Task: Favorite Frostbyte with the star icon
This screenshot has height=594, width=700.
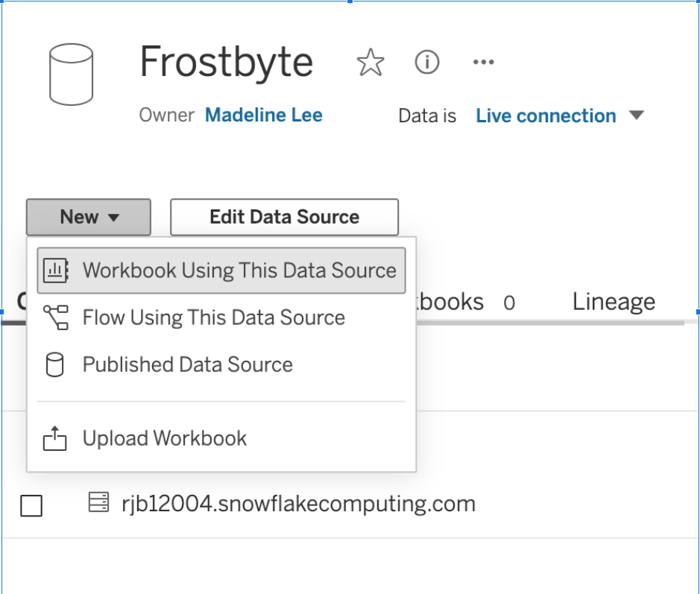Action: point(370,63)
